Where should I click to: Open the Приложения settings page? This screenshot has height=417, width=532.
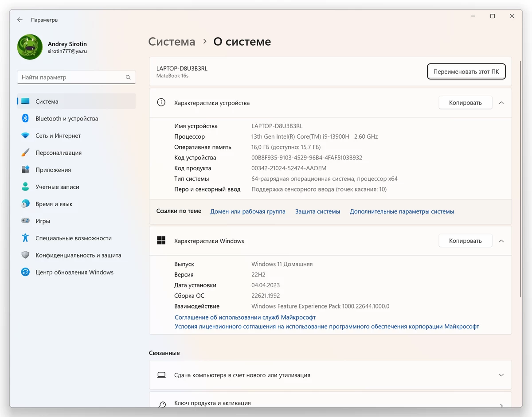76,170
